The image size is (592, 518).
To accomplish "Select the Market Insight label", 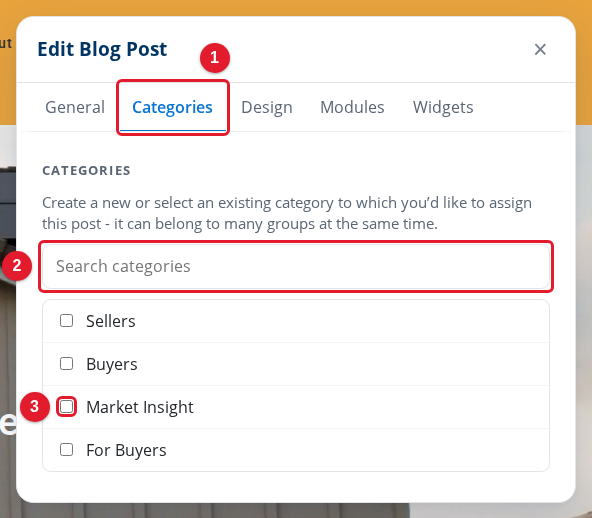I will [x=140, y=408].
